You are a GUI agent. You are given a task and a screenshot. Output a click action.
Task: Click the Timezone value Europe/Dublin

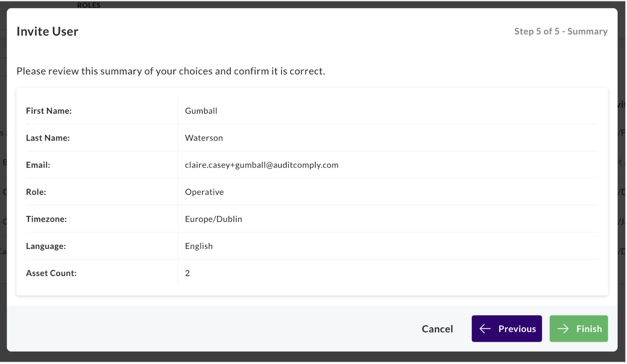(x=213, y=219)
